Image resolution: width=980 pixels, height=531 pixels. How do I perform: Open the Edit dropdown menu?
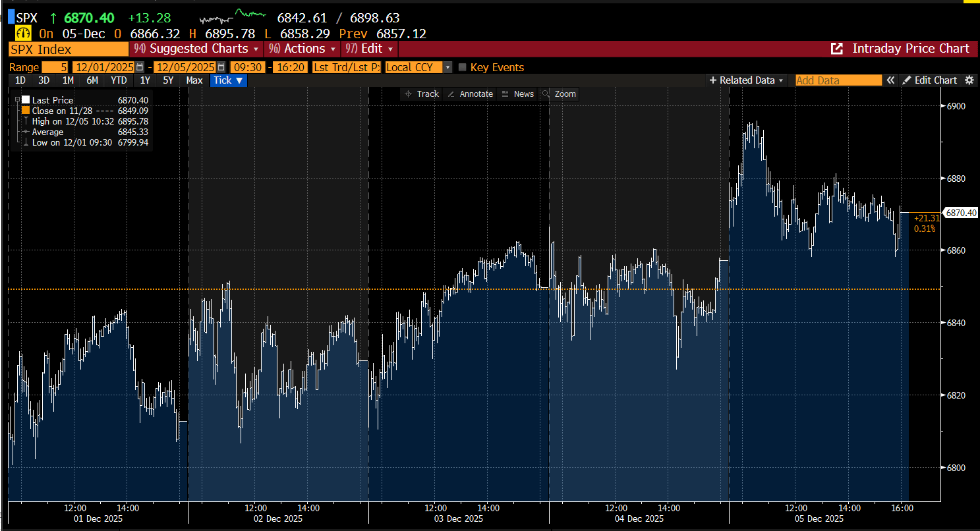(x=370, y=49)
